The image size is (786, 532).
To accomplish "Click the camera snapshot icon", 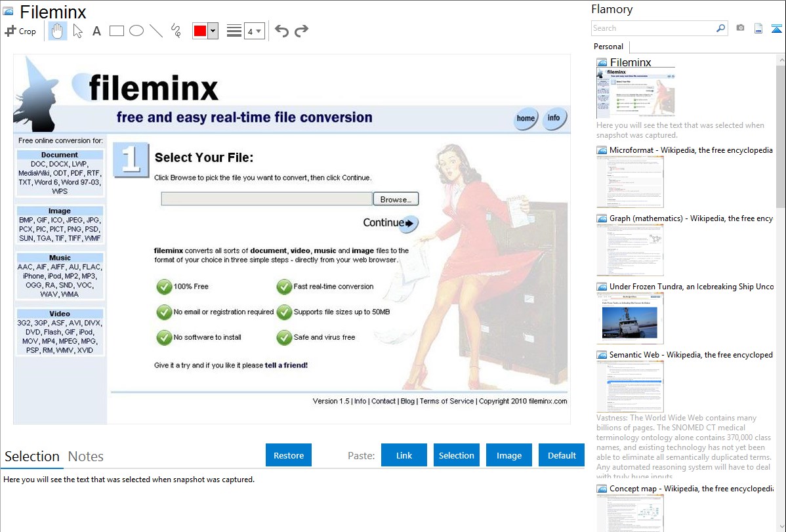I will pos(740,28).
